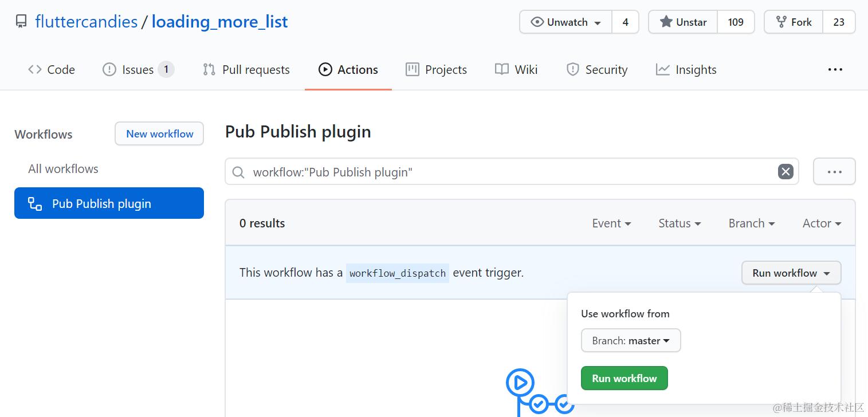868x417 pixels.
Task: Select the Actions tab
Action: pyautogui.click(x=348, y=69)
